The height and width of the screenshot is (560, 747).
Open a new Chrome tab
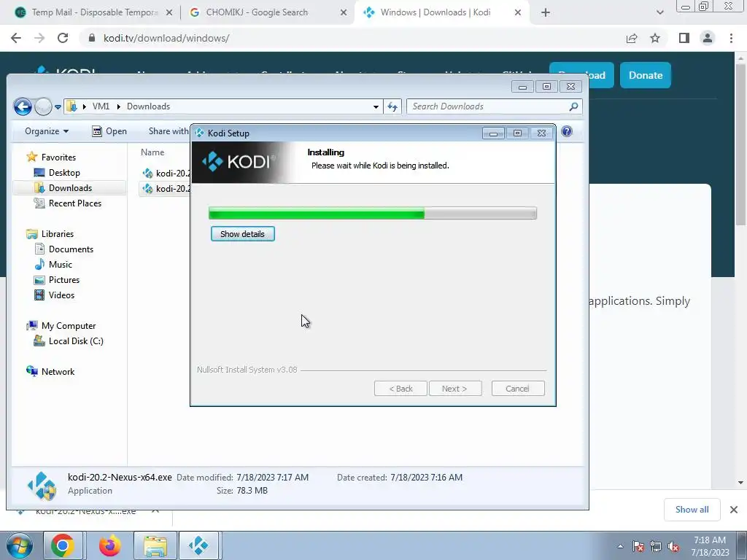click(546, 13)
